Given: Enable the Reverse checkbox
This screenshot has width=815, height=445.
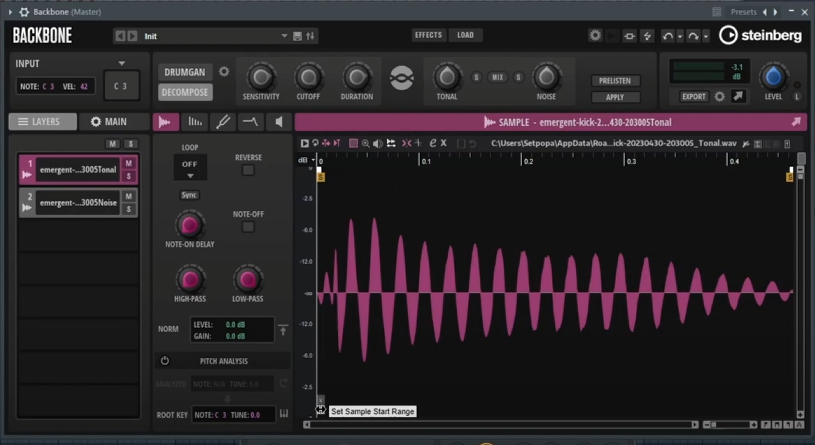Looking at the screenshot, I should 248,170.
